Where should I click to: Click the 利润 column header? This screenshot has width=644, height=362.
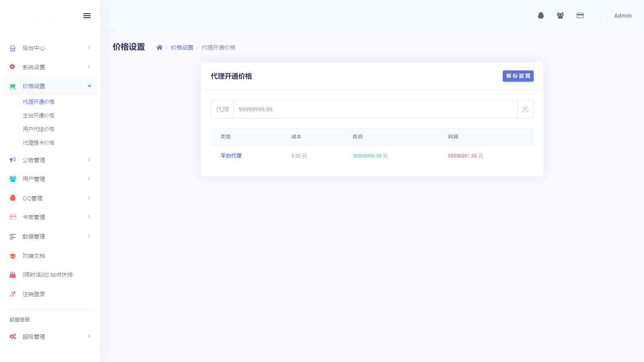(453, 137)
